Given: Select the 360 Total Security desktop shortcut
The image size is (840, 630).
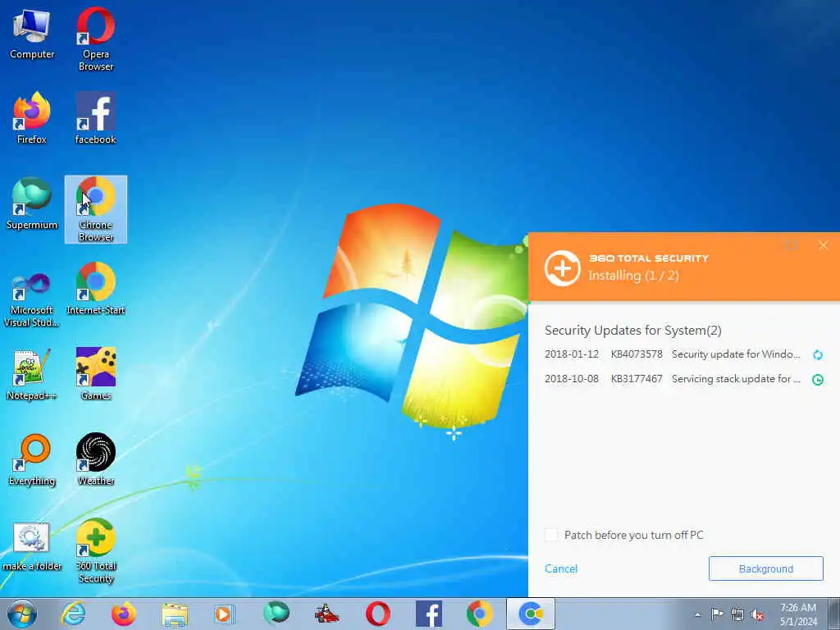Looking at the screenshot, I should point(96,550).
